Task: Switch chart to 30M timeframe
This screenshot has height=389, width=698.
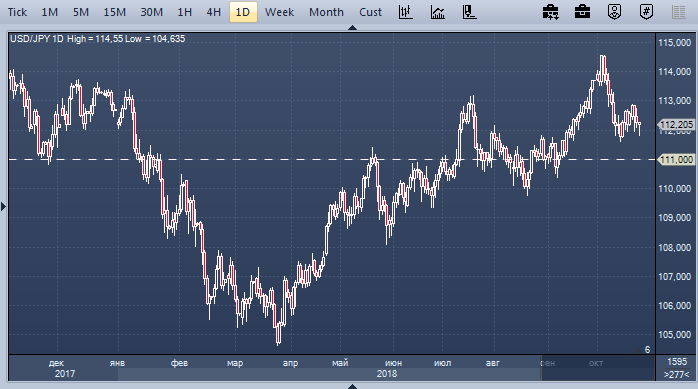Action: [x=151, y=12]
